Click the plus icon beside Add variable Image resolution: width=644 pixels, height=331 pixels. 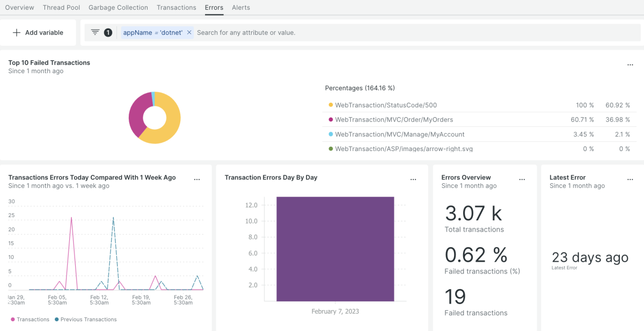click(16, 33)
